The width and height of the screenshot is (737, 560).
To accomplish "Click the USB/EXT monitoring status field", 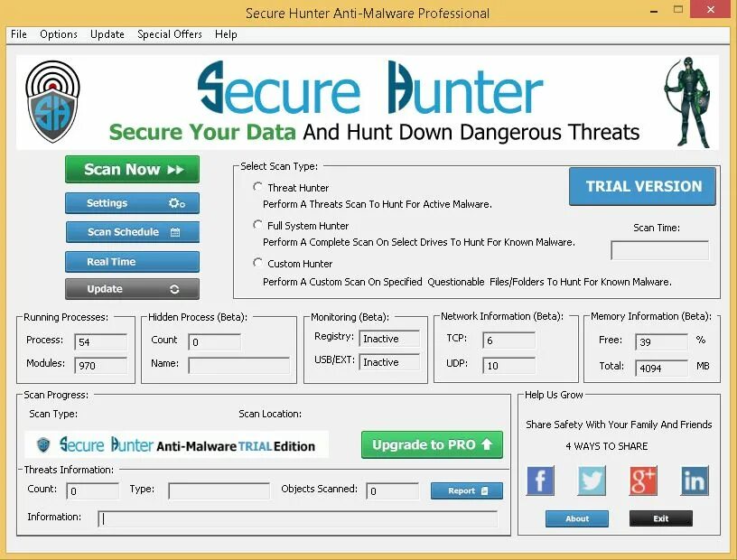I will [x=389, y=362].
